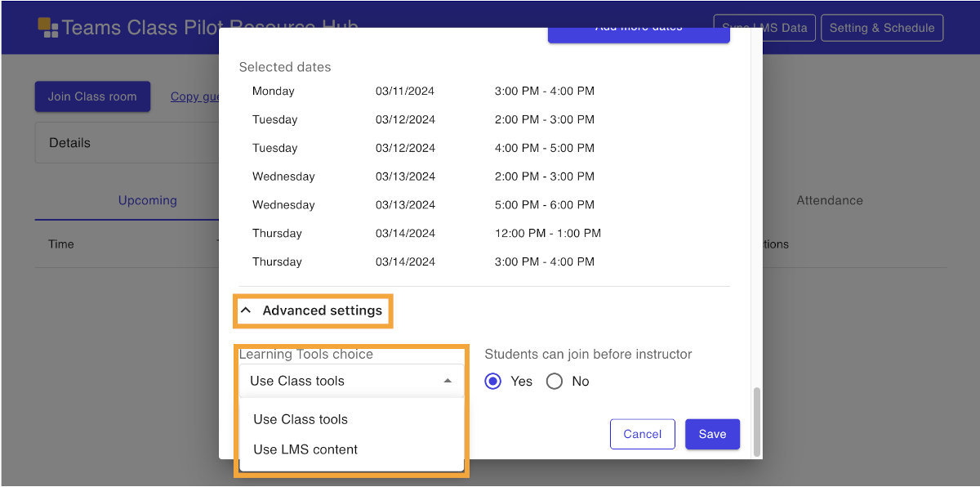Click the Join Class room button
This screenshot has height=487, width=980.
pyautogui.click(x=92, y=96)
